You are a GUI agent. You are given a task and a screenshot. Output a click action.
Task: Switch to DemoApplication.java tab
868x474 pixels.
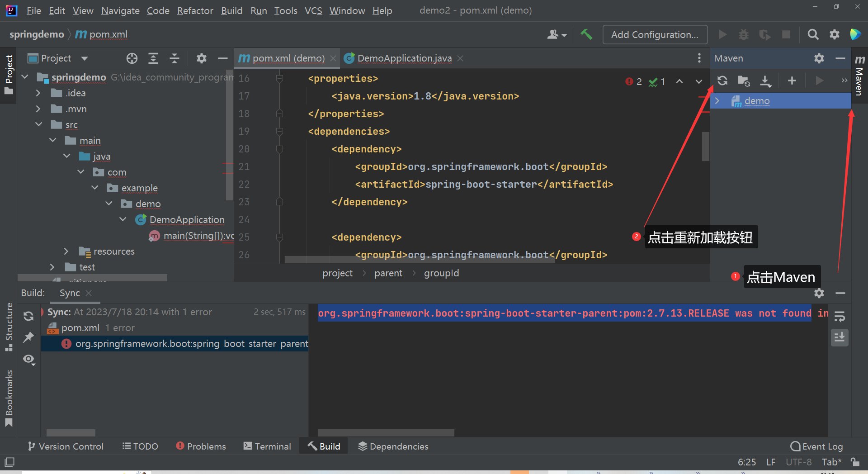pos(404,58)
